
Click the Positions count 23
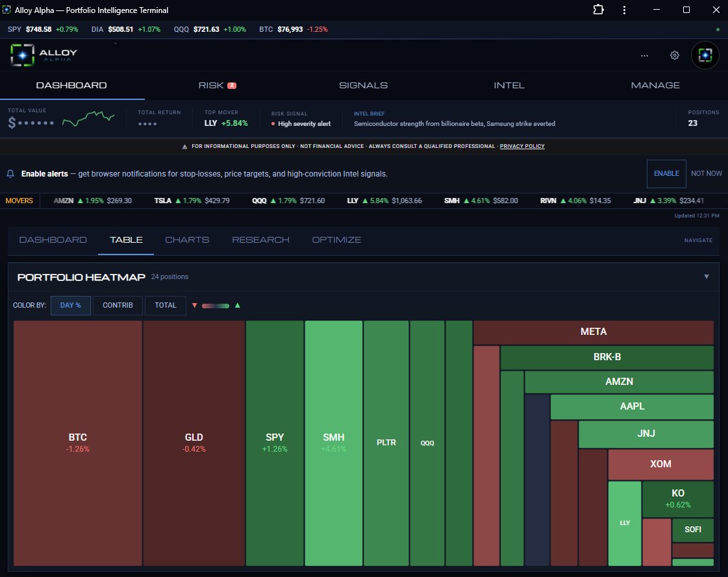tap(693, 123)
